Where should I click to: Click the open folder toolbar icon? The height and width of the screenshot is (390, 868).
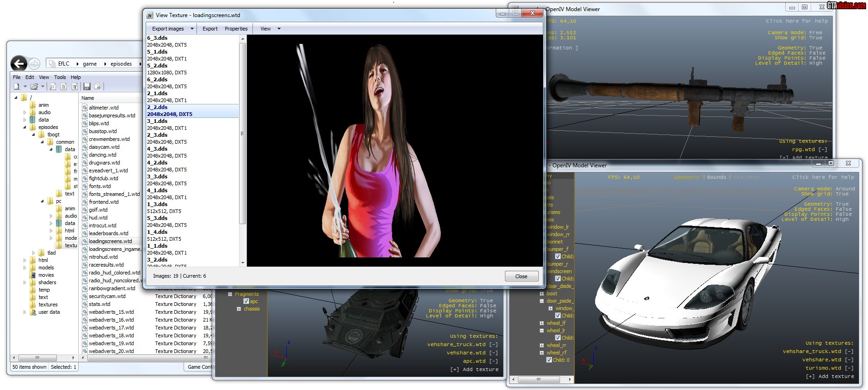34,86
